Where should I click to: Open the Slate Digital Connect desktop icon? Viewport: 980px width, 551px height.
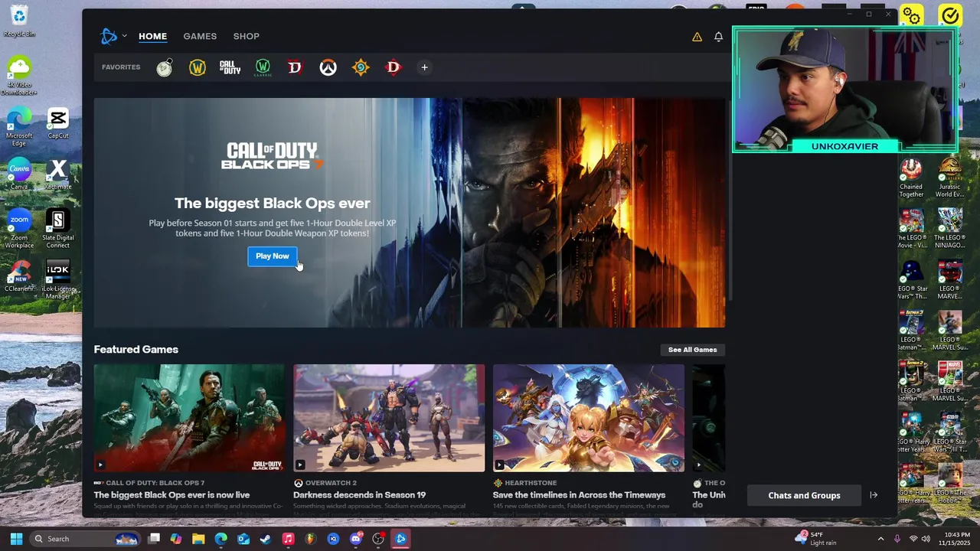pos(57,229)
